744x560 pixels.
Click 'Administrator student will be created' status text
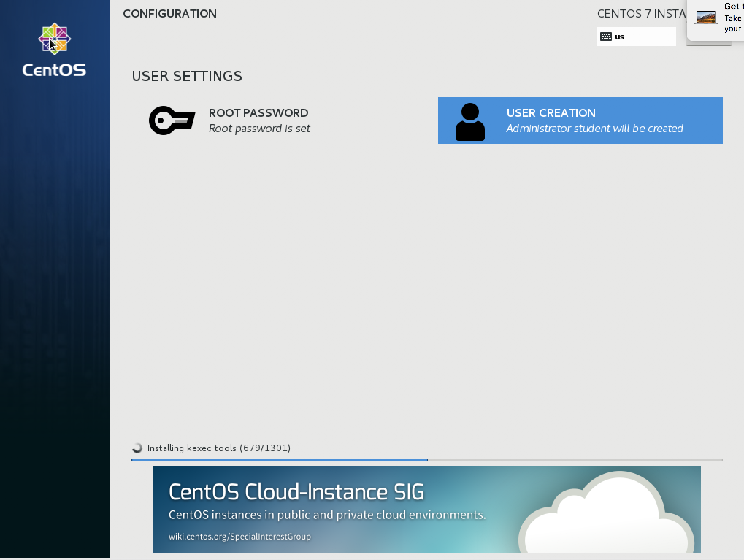pyautogui.click(x=594, y=129)
